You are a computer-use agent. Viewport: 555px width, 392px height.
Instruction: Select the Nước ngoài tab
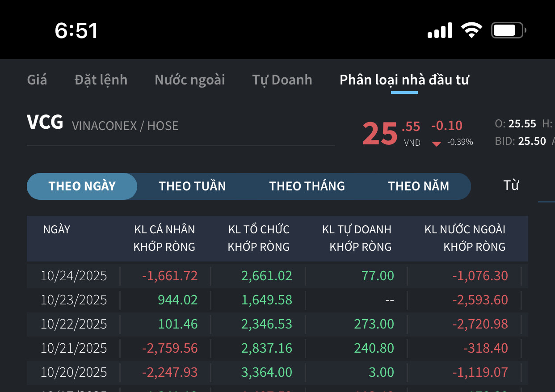click(189, 80)
